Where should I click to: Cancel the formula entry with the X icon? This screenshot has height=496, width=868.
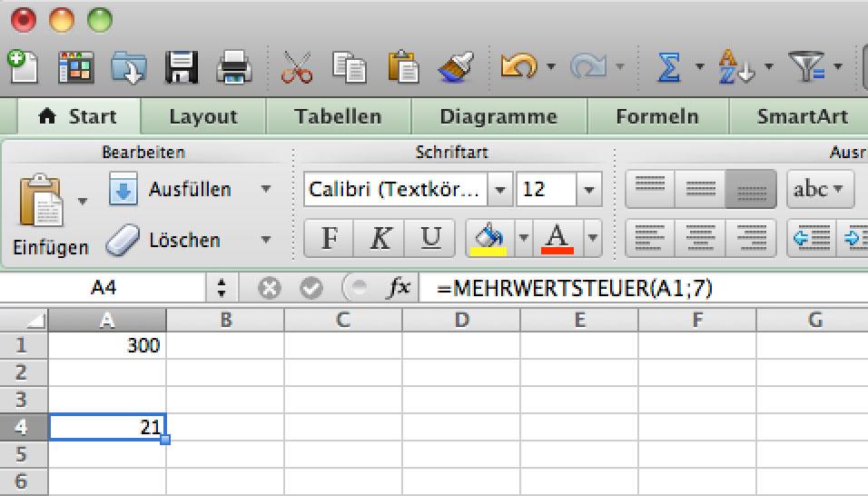(x=269, y=288)
